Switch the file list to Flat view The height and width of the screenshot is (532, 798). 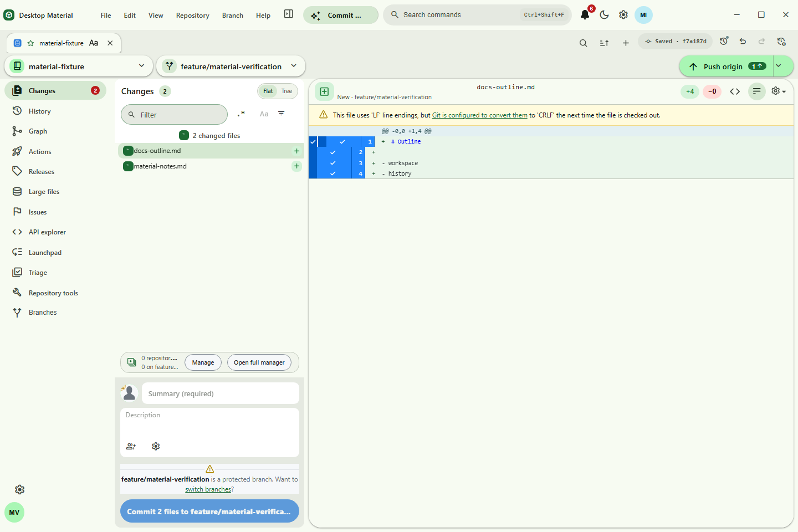(x=268, y=91)
